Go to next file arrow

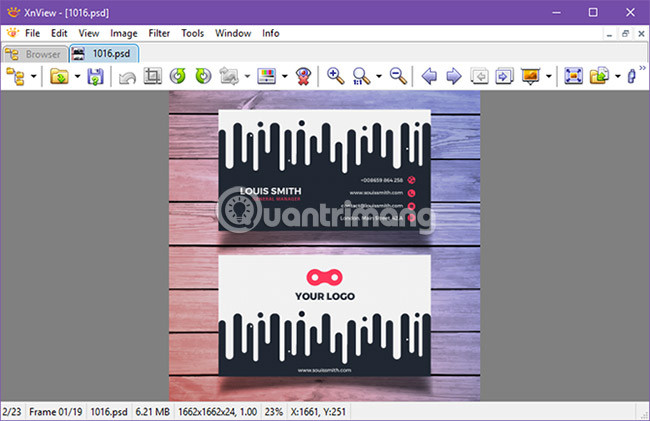(x=454, y=77)
